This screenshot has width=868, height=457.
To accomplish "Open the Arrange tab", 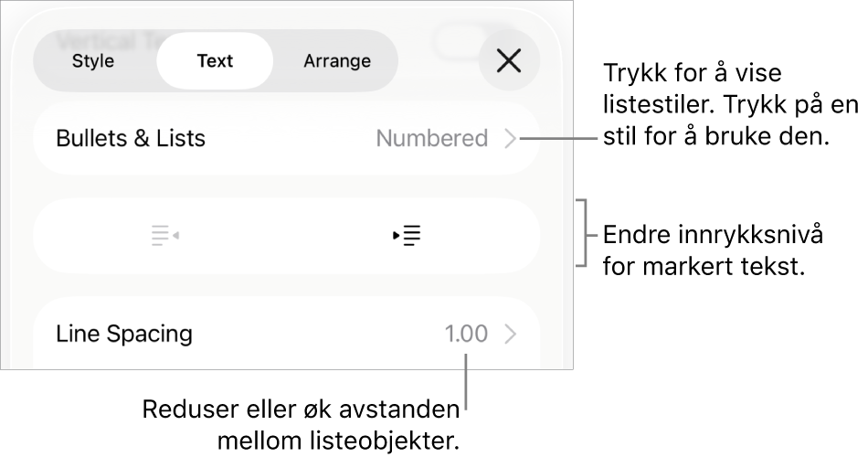I will [337, 61].
